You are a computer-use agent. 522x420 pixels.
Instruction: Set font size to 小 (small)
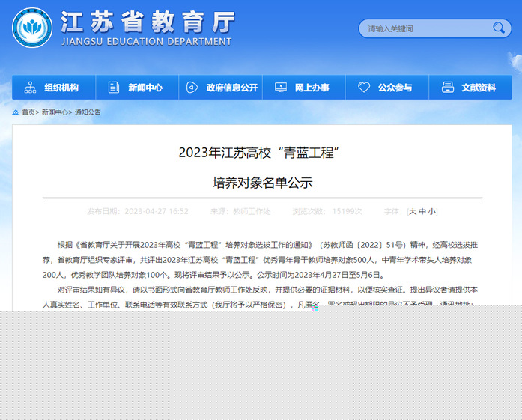[432, 212]
